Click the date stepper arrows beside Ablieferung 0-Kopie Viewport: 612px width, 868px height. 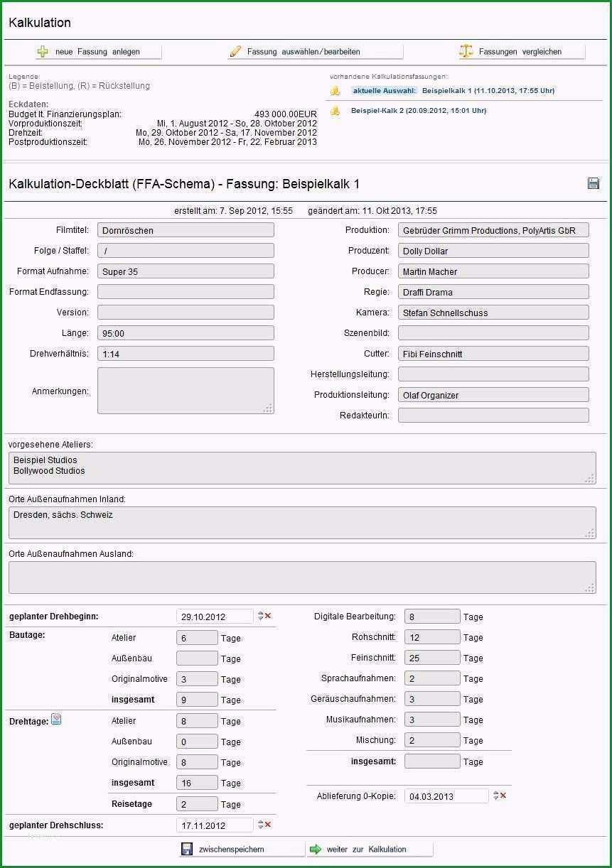496,796
